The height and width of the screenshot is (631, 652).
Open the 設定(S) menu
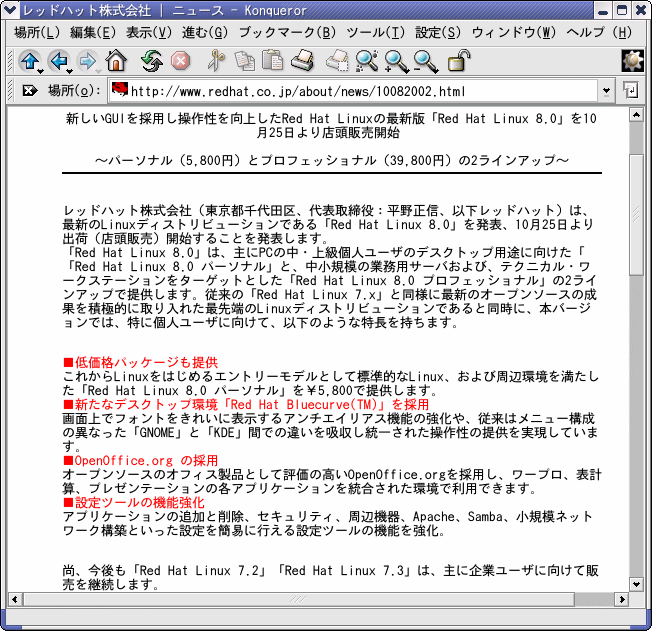point(438,32)
